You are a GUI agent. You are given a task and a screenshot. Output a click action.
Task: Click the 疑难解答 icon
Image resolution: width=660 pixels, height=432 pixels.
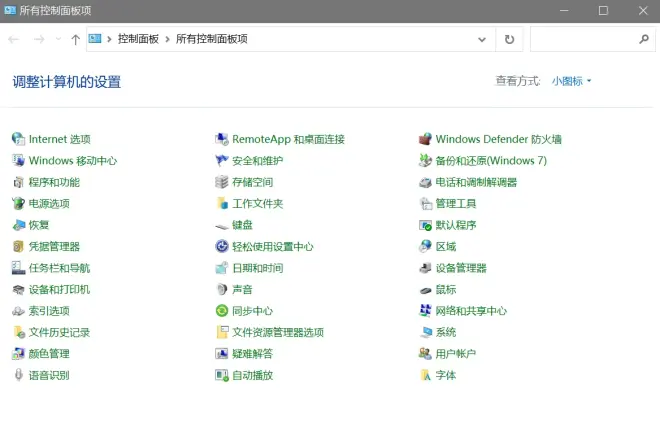pos(222,354)
